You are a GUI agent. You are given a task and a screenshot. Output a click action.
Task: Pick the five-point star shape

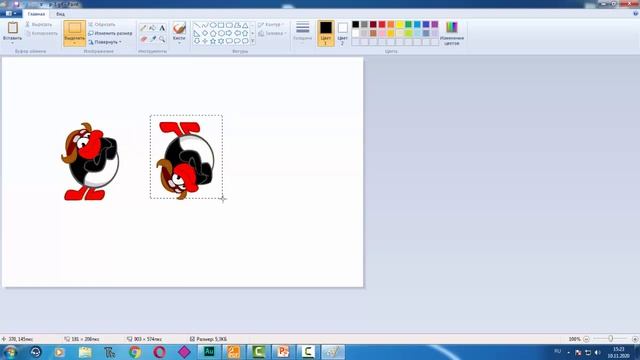[x=213, y=41]
